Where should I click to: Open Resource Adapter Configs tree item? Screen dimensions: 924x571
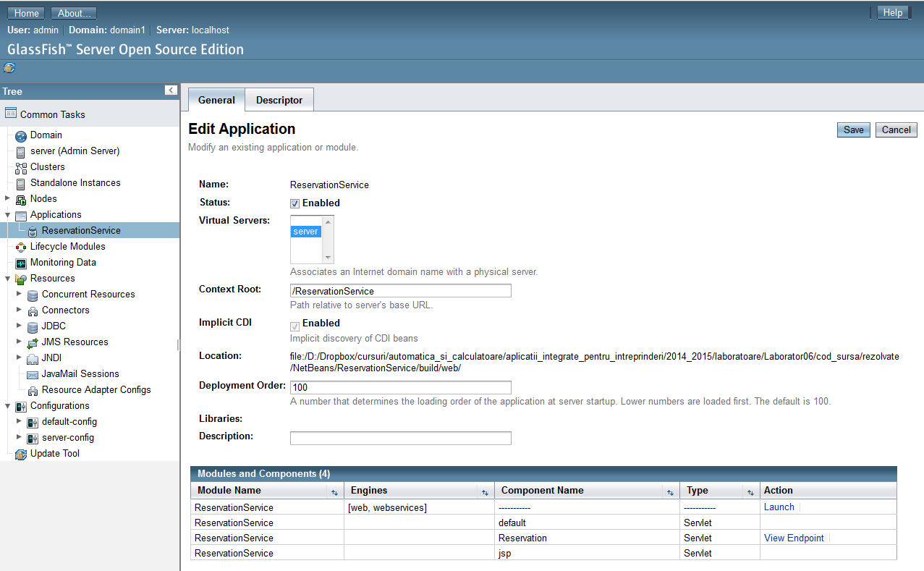point(96,390)
